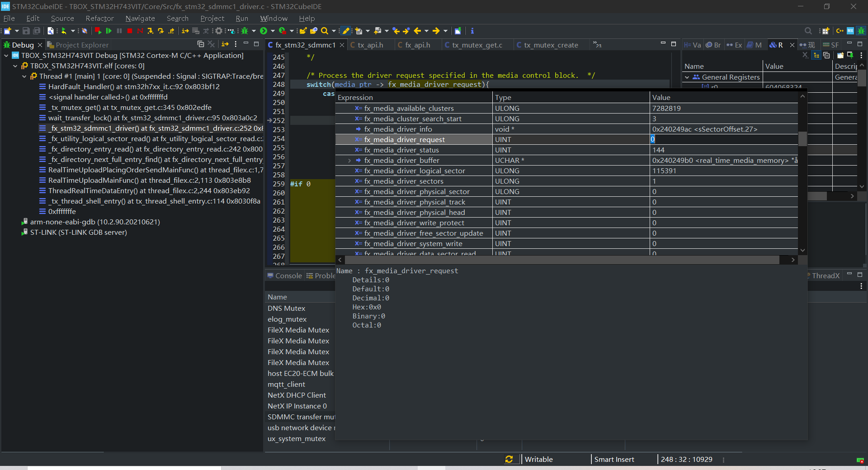The image size is (868, 470).
Task: Step Into the current line
Action: click(x=151, y=31)
